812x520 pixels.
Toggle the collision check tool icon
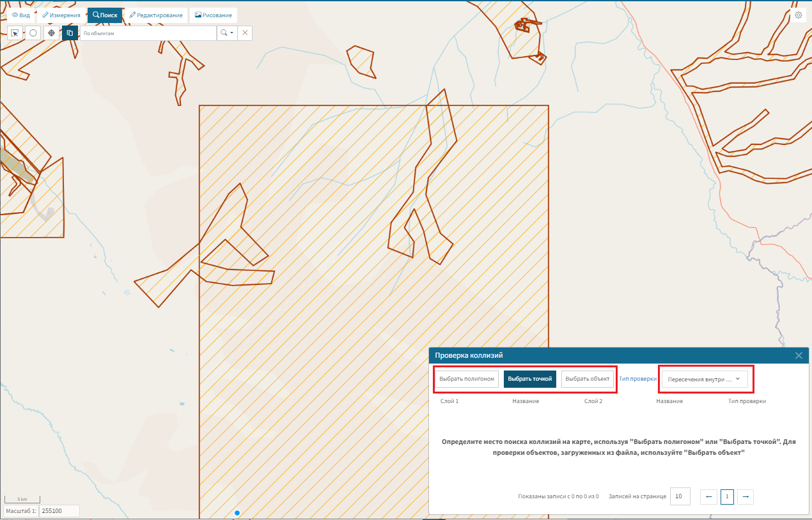tap(70, 33)
